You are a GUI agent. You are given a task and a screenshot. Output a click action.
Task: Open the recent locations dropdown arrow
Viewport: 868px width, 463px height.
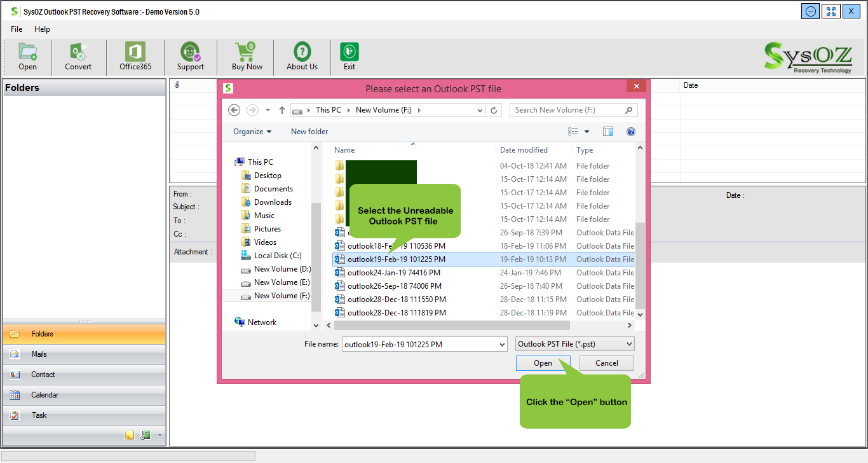pyautogui.click(x=268, y=110)
